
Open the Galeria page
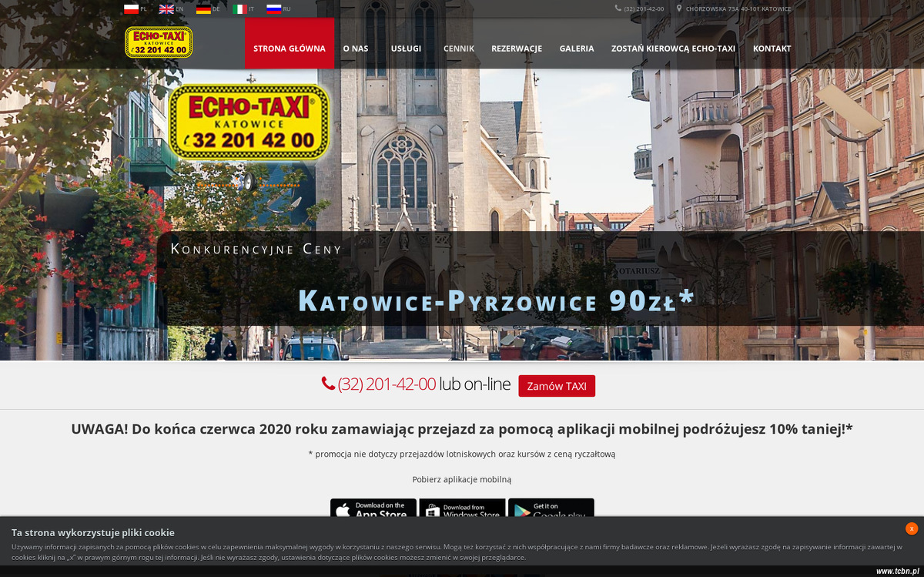577,49
